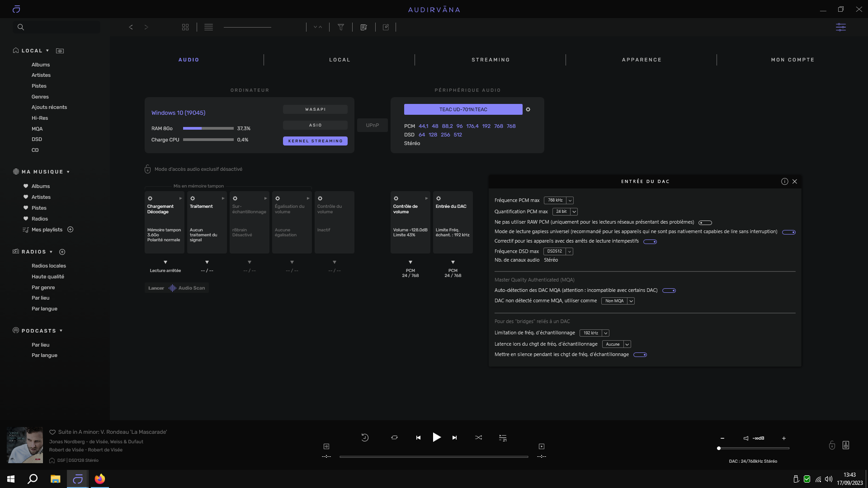Select the WASAPI driver button
868x488 pixels.
click(x=315, y=109)
